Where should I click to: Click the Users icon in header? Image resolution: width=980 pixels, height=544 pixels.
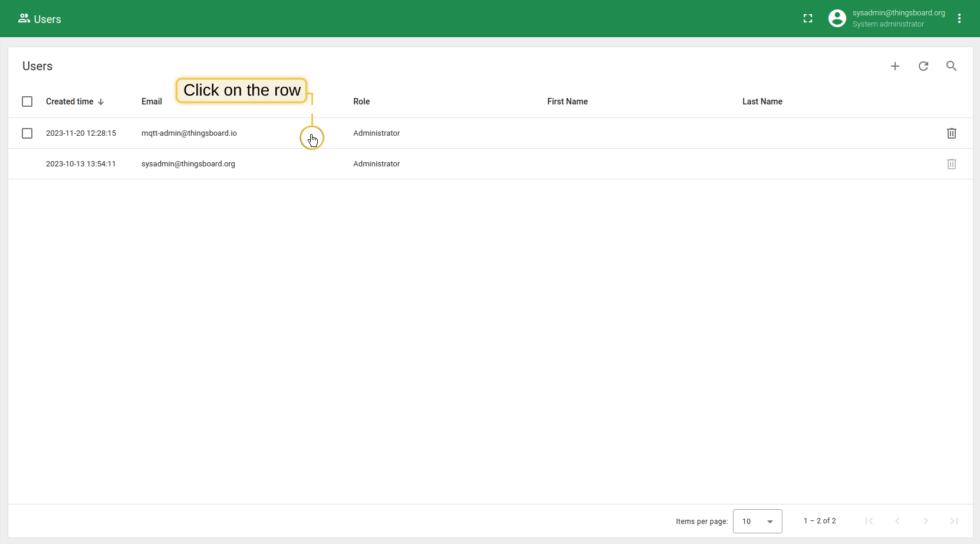[24, 19]
